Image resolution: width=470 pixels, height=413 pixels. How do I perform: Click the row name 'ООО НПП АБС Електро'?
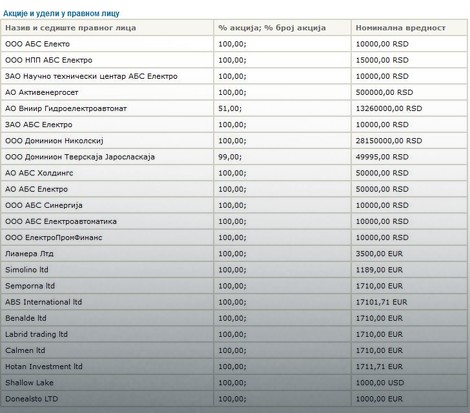(49, 60)
